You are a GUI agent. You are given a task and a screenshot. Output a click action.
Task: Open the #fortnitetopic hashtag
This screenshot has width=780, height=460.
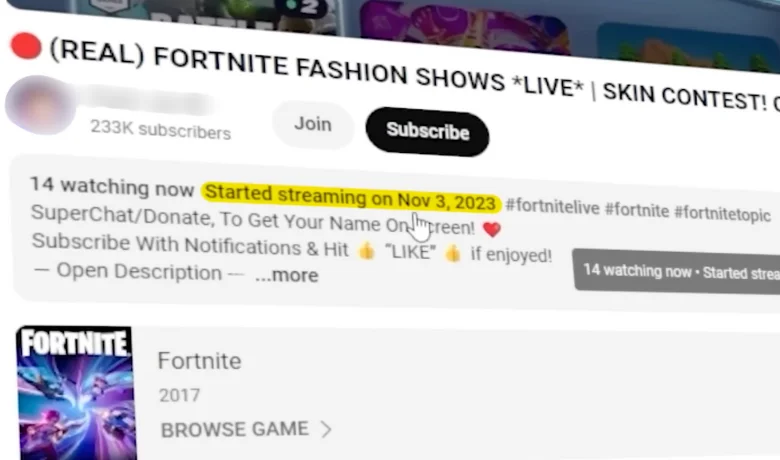click(x=722, y=213)
